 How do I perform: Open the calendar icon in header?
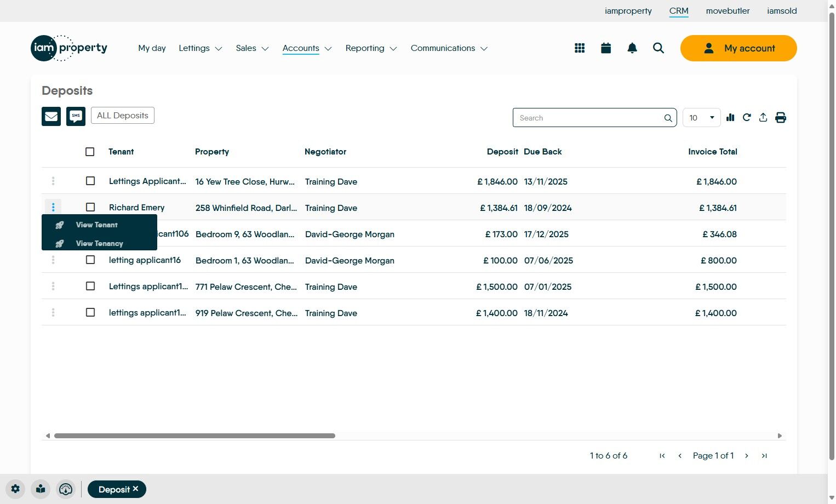point(606,48)
